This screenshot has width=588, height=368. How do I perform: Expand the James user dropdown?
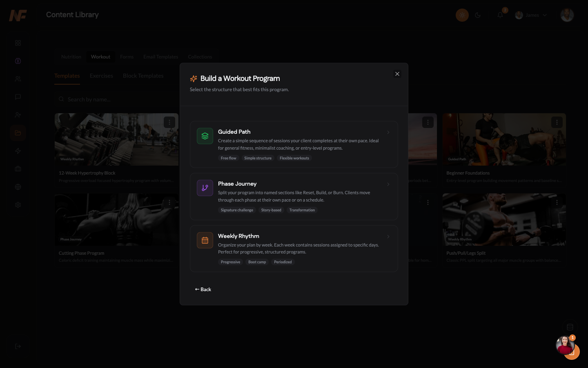click(x=531, y=15)
